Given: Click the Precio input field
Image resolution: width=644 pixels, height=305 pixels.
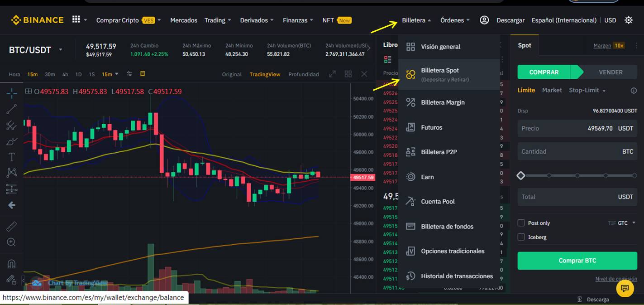Looking at the screenshot, I should (577, 128).
